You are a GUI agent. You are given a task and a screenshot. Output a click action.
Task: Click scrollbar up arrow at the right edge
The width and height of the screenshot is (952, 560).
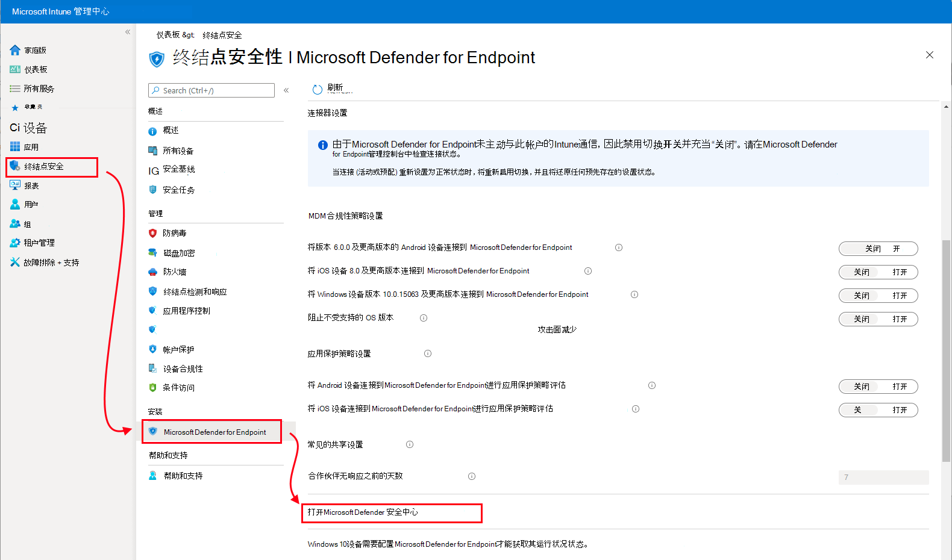946,107
